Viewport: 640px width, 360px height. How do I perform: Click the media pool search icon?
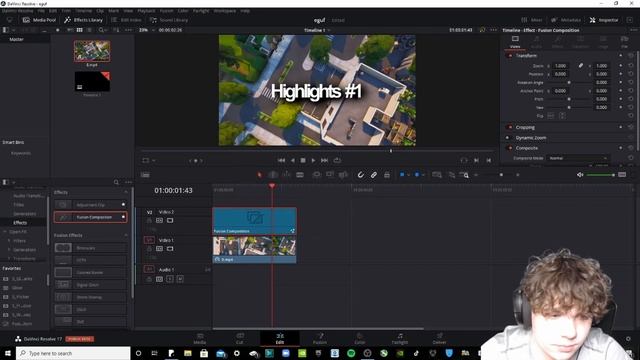tap(102, 30)
